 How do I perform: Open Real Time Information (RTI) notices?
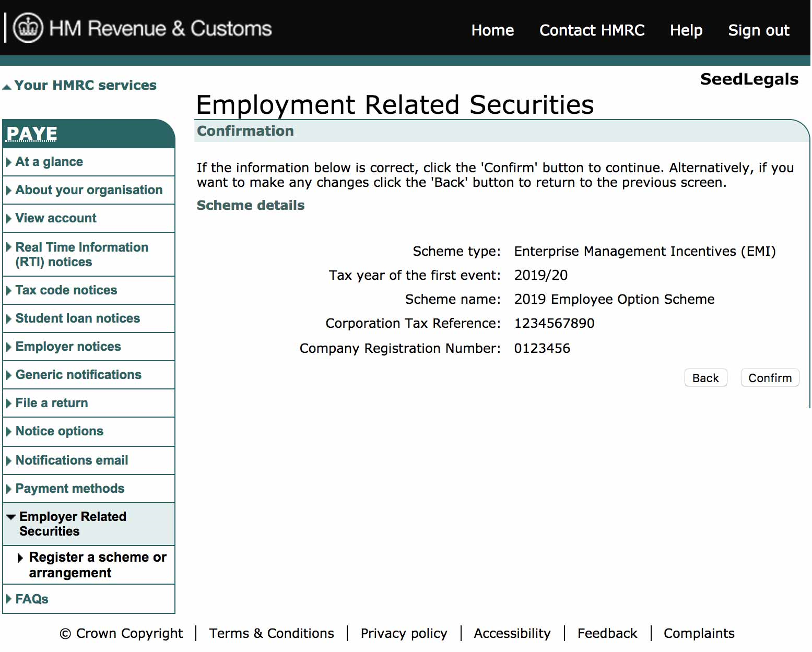click(81, 254)
